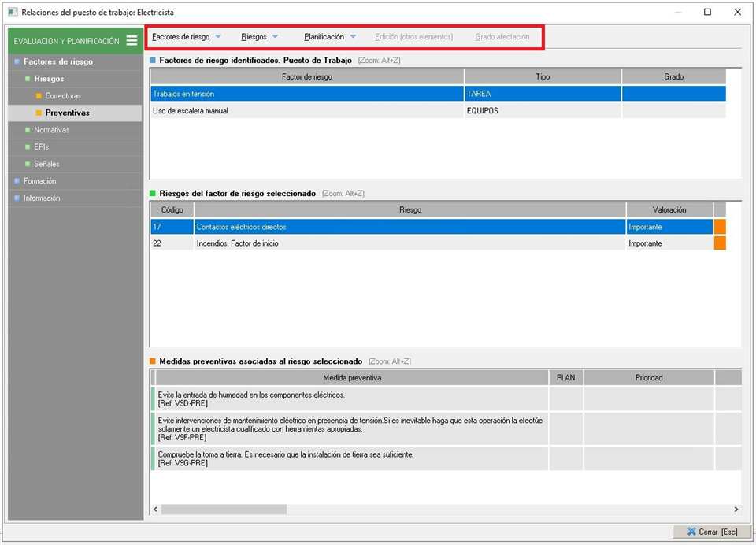This screenshot has width=756, height=545.
Task: Expand the Factores de riesgo dropdown menu
Action: coord(187,37)
